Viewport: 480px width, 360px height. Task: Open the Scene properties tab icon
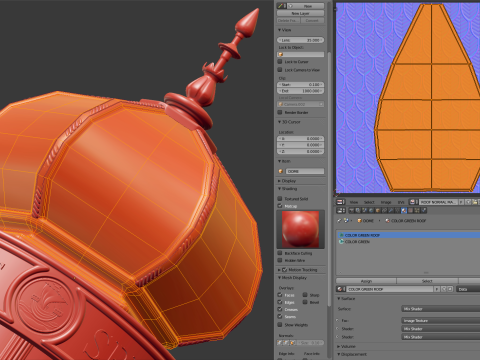pos(364,210)
